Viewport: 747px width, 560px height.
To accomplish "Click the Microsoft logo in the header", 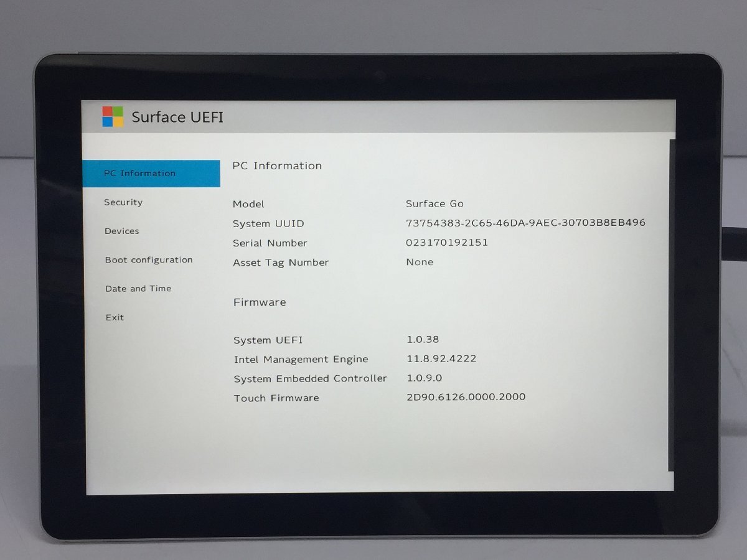I will coord(113,116).
